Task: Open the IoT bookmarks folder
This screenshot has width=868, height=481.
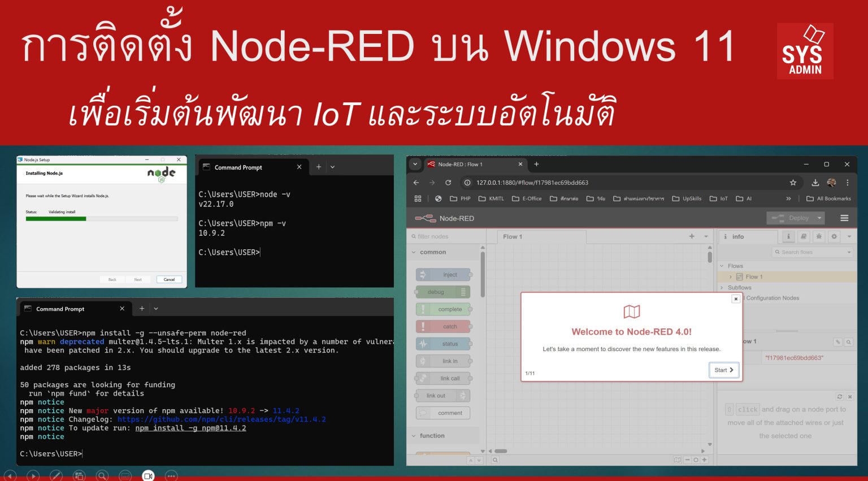Action: pos(718,198)
